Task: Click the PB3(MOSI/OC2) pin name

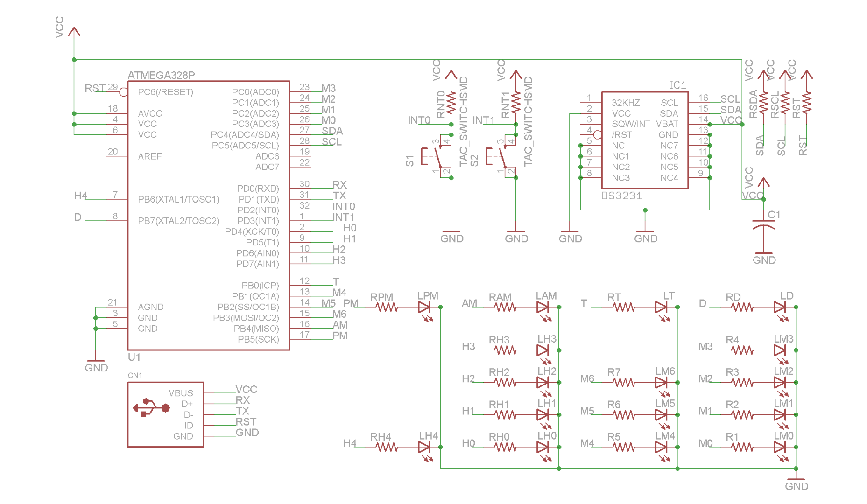Action: tap(246, 318)
